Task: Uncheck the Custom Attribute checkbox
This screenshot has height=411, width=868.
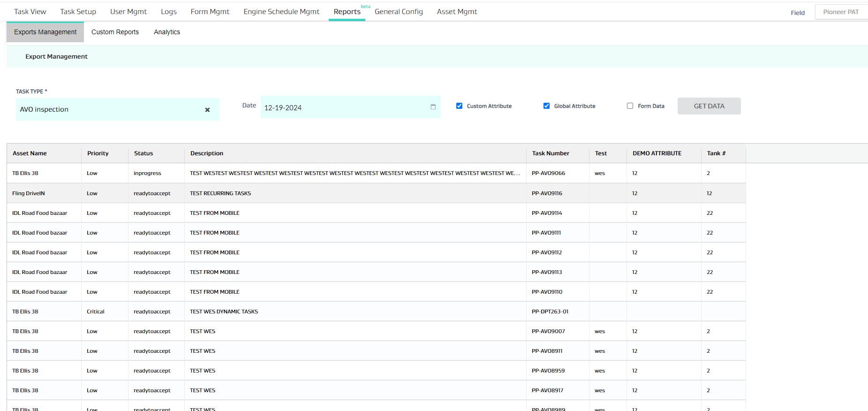Action: 459,106
